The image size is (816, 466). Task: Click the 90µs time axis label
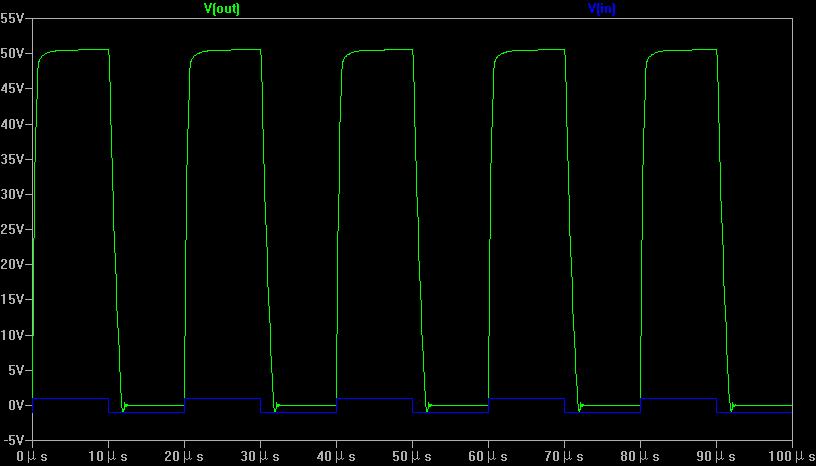click(x=716, y=457)
